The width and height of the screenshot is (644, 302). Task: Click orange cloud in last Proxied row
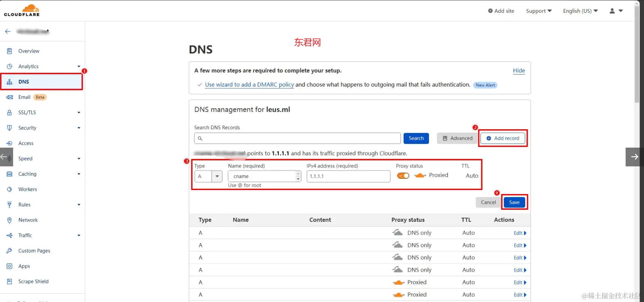[398, 295]
